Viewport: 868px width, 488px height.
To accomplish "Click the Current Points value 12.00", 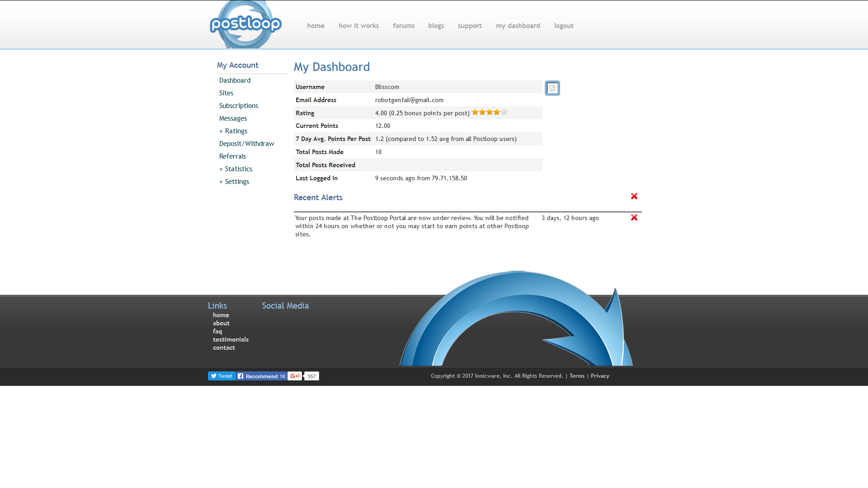I will coord(382,126).
